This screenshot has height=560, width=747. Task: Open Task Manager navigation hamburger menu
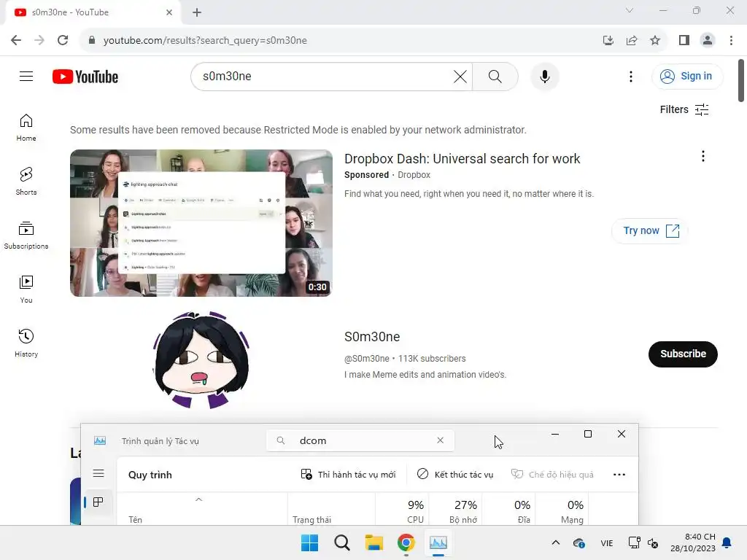tap(98, 473)
